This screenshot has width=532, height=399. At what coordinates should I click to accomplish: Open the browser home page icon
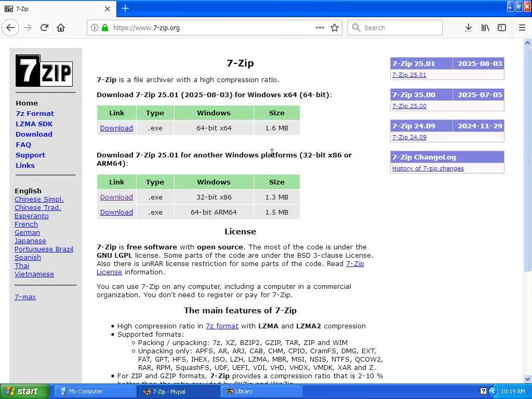[61, 28]
